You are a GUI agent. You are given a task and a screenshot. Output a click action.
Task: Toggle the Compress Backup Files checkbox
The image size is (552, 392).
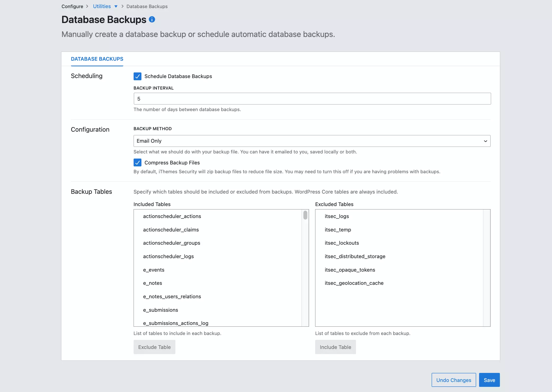coord(138,162)
